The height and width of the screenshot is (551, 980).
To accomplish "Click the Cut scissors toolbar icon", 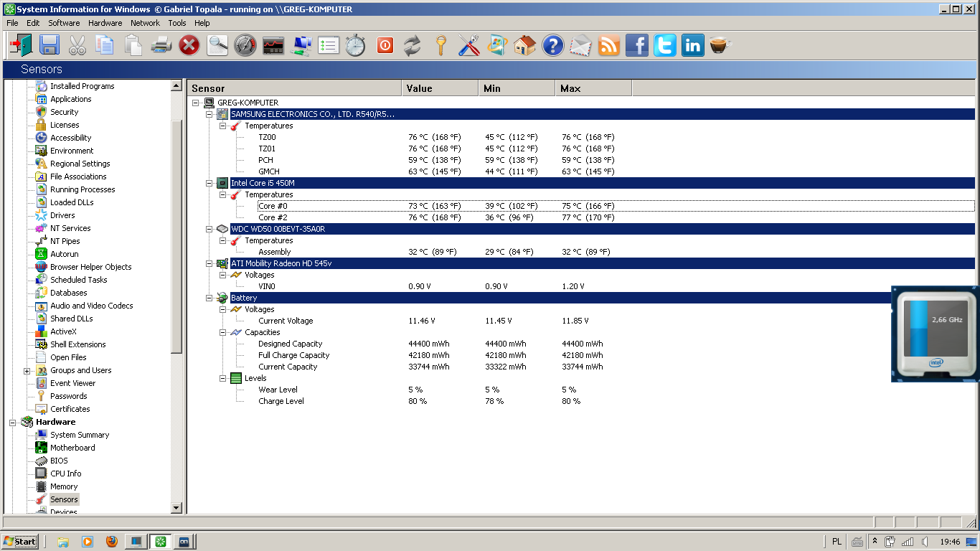I will [x=77, y=46].
